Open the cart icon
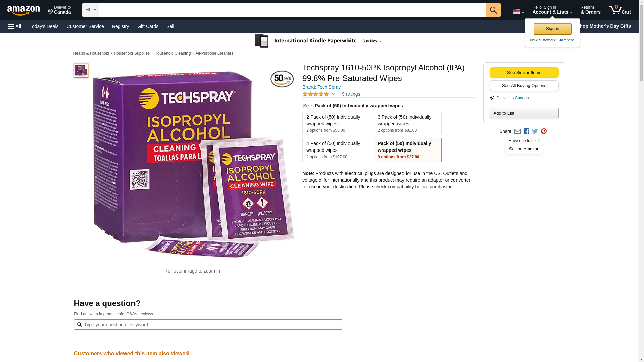Screen dimensions: 644x362 point(620,10)
